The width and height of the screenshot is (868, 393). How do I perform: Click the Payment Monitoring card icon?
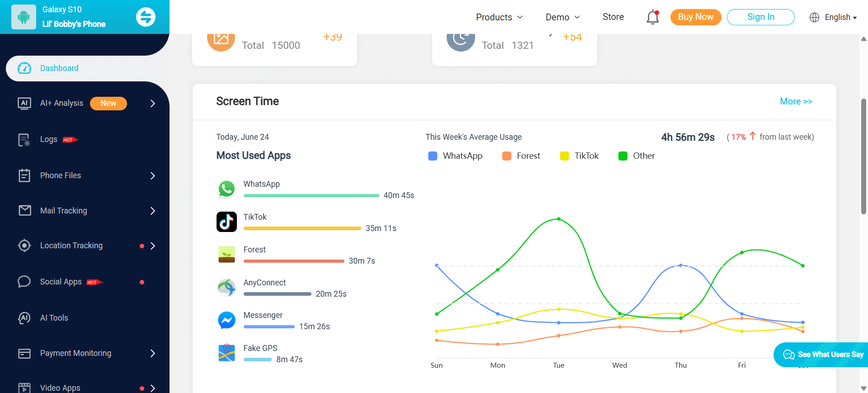24,353
